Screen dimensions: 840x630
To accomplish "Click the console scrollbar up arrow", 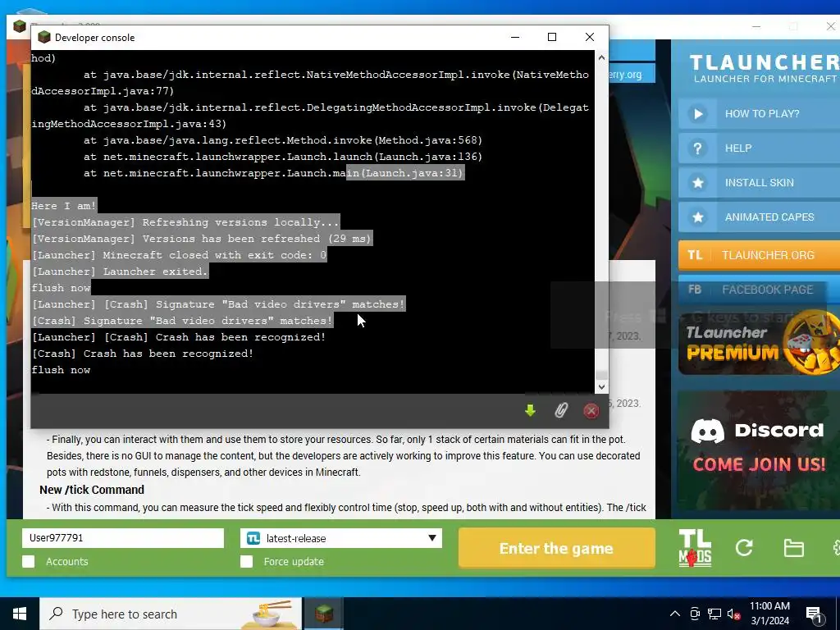I will (x=601, y=57).
